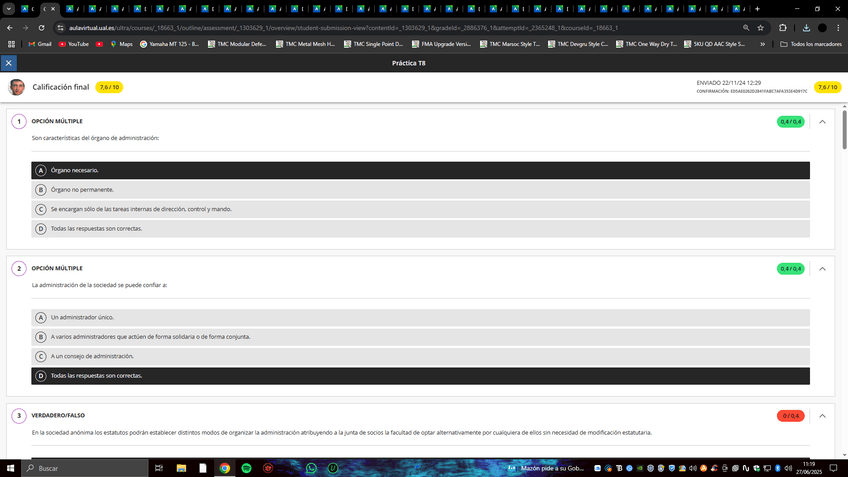The image size is (848, 477).
Task: Open WhatsApp from the taskbar
Action: pyautogui.click(x=311, y=468)
